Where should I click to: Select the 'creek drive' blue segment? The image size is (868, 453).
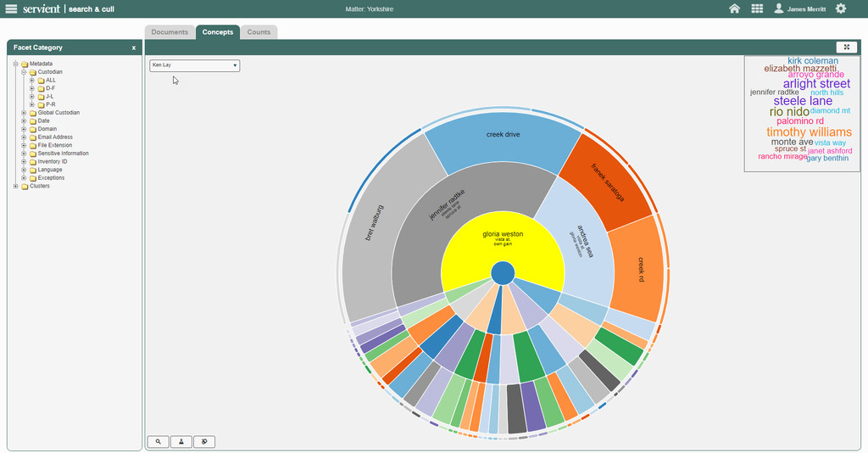pyautogui.click(x=503, y=135)
